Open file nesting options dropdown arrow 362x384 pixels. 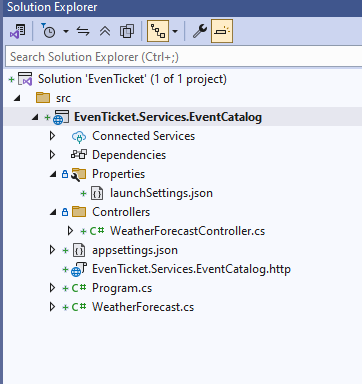pos(175,32)
